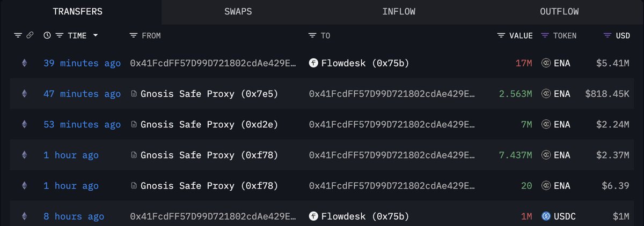Open the VALUE column filter
This screenshot has width=644, height=226.
[x=501, y=35]
